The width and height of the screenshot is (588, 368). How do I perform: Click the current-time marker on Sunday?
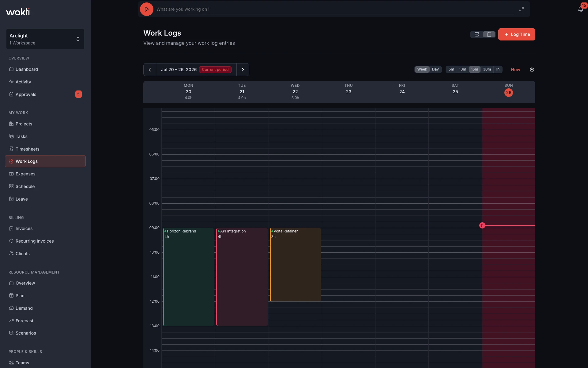(x=482, y=225)
